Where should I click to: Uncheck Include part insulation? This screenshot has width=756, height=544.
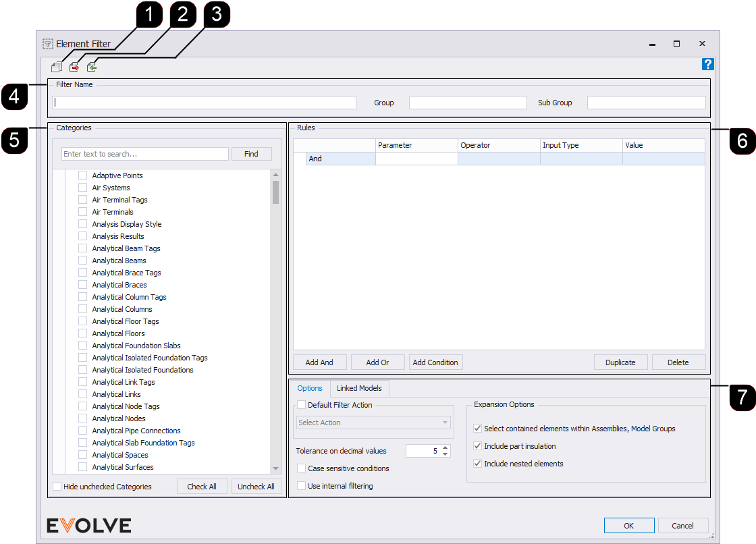[477, 445]
